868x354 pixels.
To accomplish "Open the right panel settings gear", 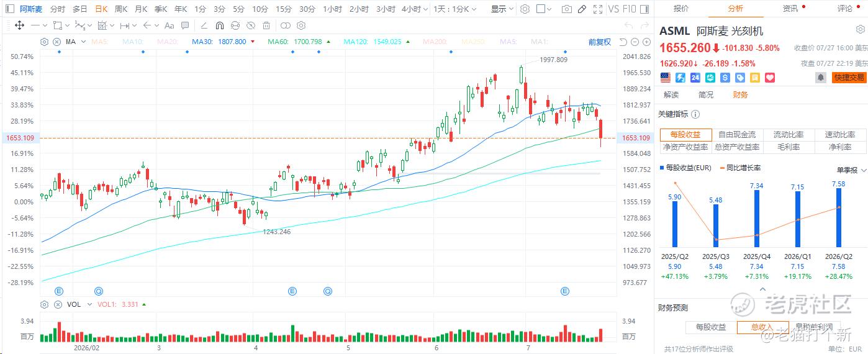I will (860, 30).
